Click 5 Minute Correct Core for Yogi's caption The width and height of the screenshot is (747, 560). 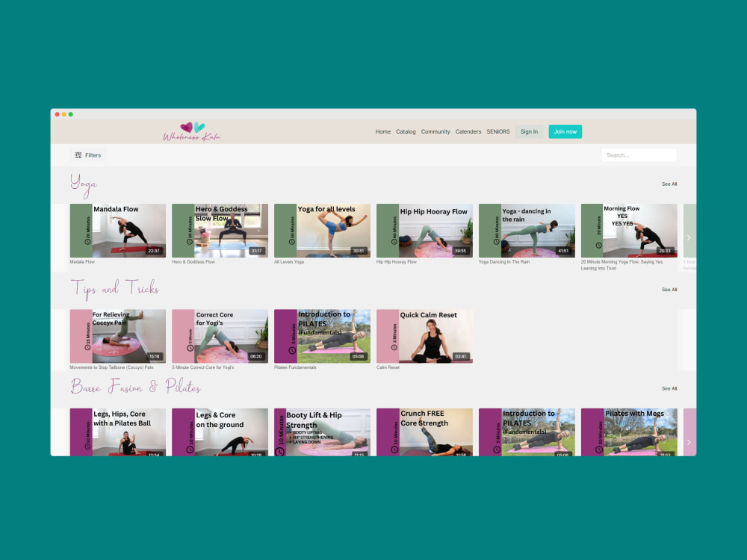pyautogui.click(x=203, y=367)
